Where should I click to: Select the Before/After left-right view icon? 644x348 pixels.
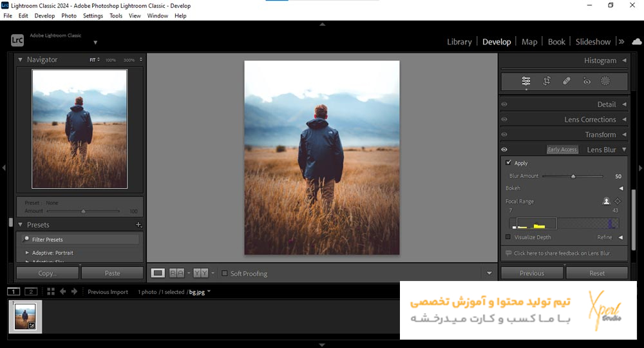pos(176,273)
